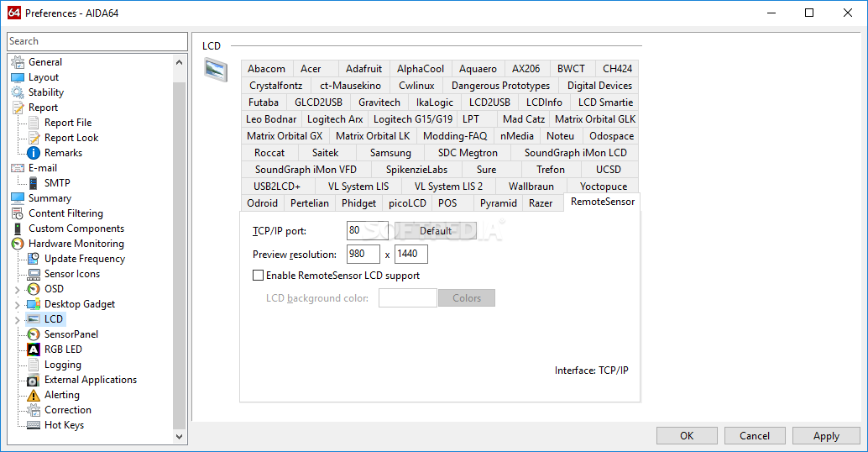Click the disabled Colors button
The width and height of the screenshot is (868, 452).
coord(467,298)
